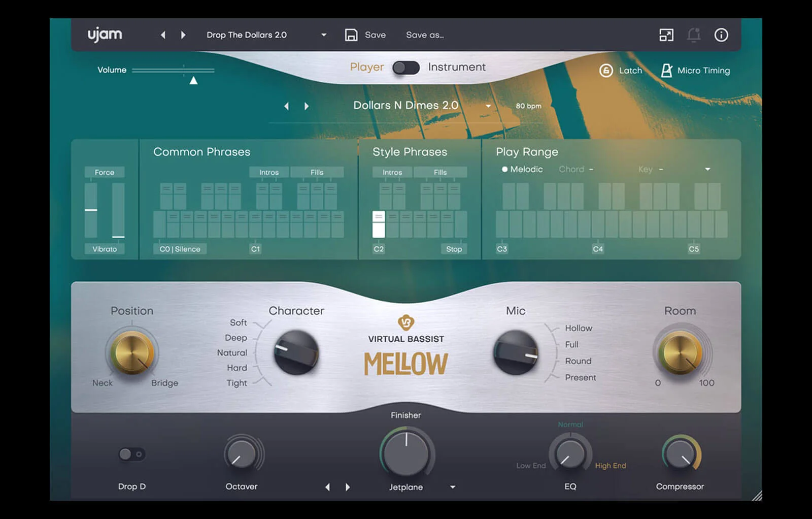Click the Stop key label
The height and width of the screenshot is (519, 812).
click(454, 249)
